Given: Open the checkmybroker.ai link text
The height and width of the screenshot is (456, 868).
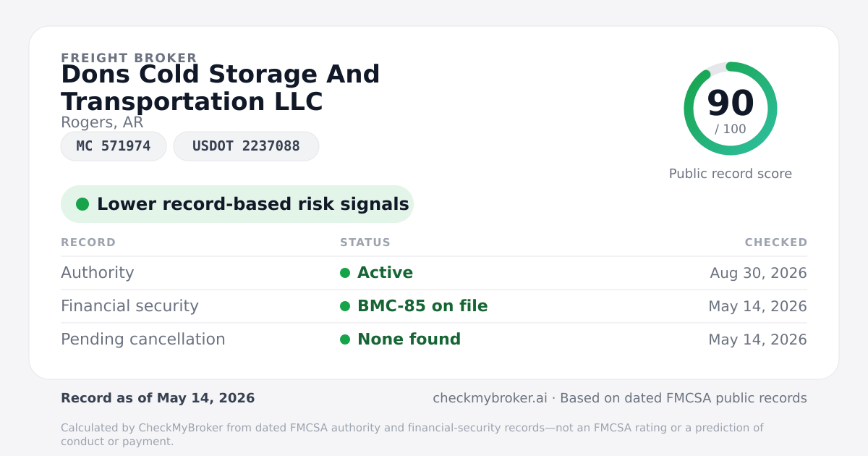Looking at the screenshot, I should [x=490, y=398].
